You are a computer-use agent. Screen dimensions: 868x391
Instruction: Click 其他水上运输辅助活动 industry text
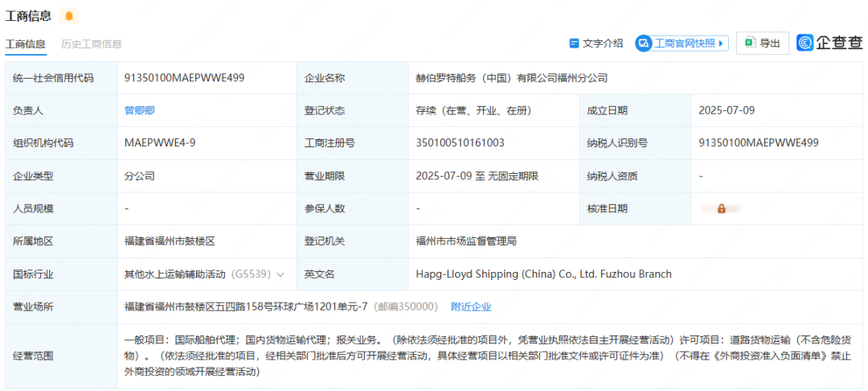pos(175,274)
